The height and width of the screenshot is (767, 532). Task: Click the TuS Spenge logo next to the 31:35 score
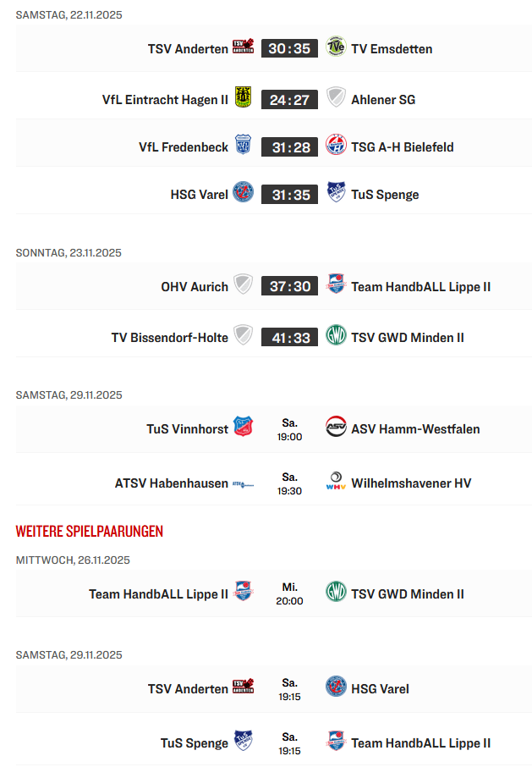(336, 193)
